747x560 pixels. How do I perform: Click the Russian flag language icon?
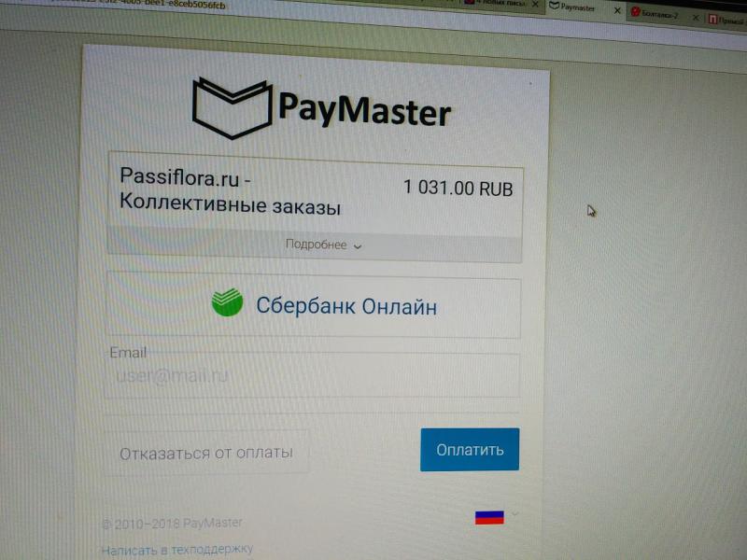[x=489, y=518]
